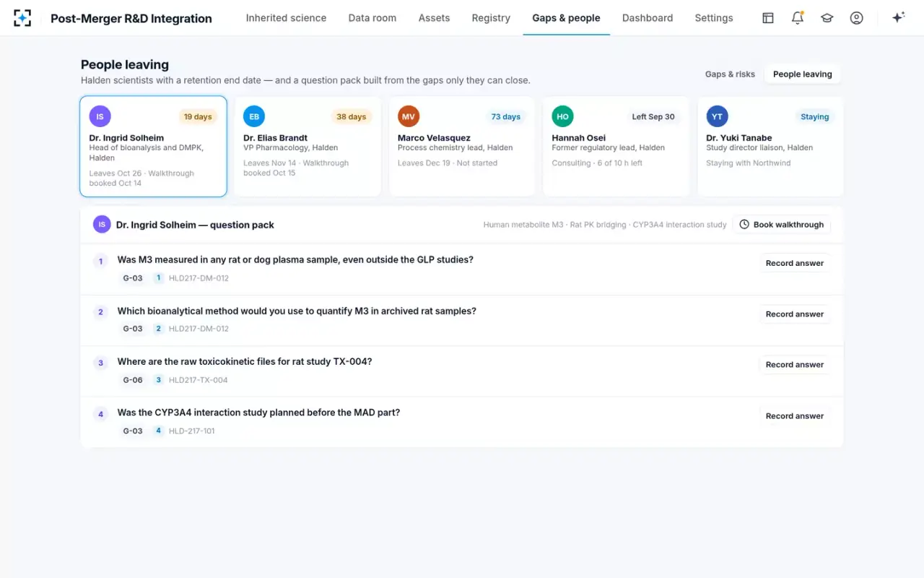The height and width of the screenshot is (578, 924).
Task: Click the G-03 tag on question 1
Action: point(133,278)
